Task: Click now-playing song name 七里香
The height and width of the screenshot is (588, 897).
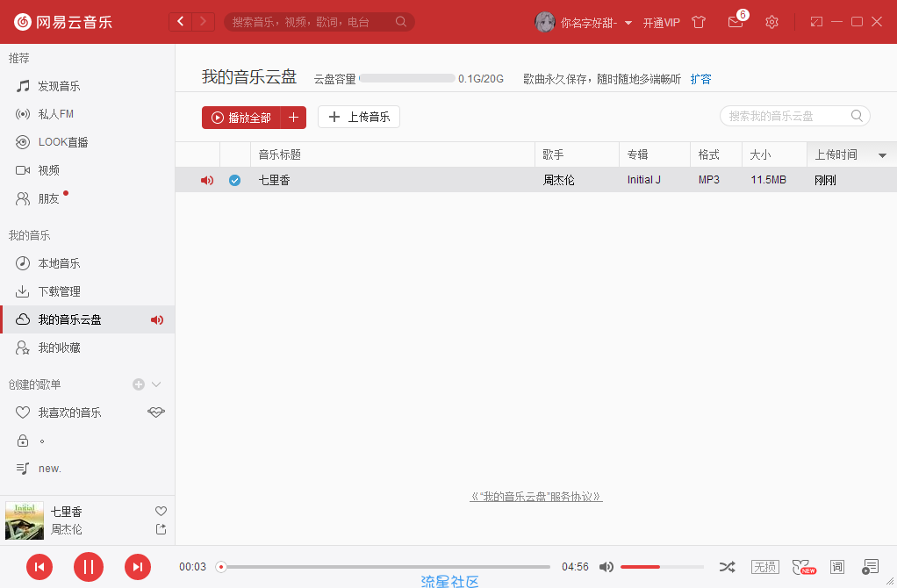Action: [x=67, y=512]
